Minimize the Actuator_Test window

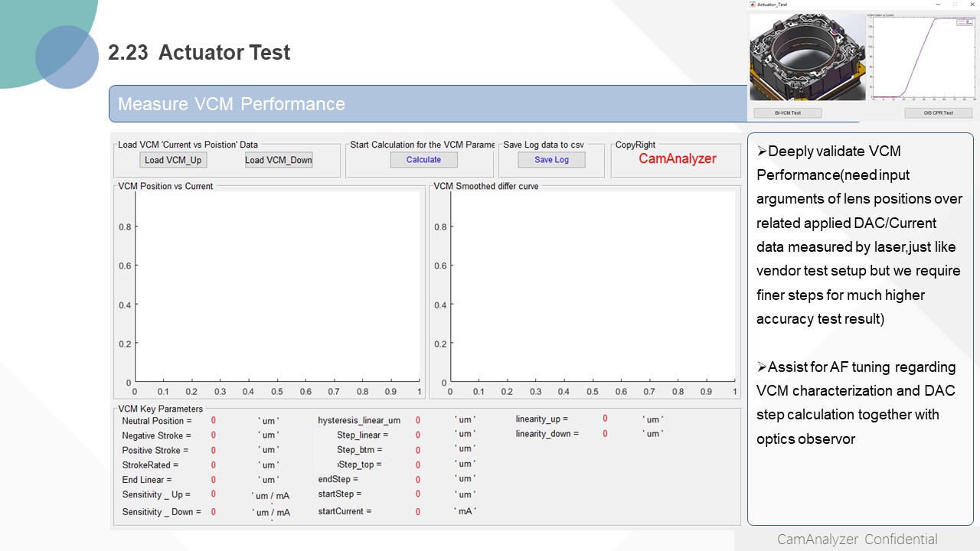pyautogui.click(x=937, y=5)
